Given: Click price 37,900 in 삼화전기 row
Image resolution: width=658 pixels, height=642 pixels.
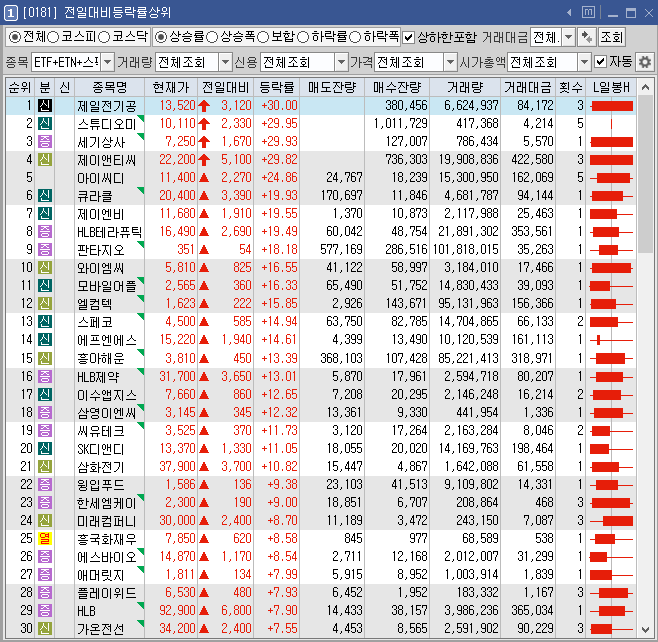Looking at the screenshot, I should [177, 467].
